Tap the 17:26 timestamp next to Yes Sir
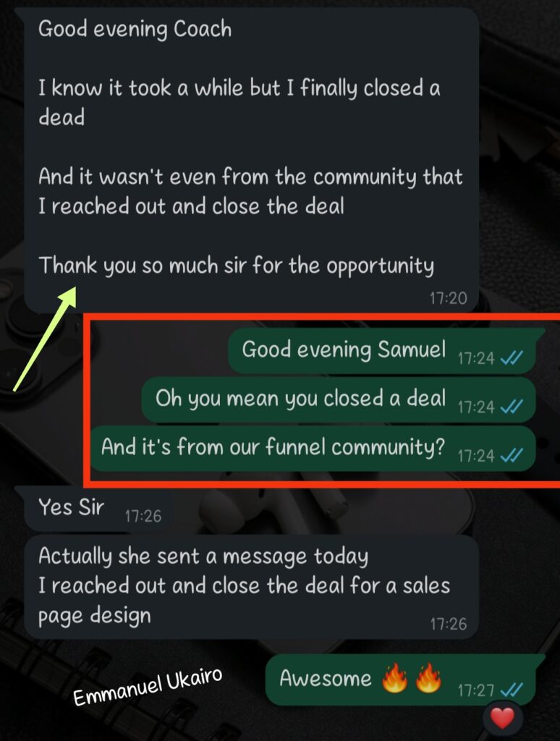The image size is (560, 741). [x=143, y=516]
